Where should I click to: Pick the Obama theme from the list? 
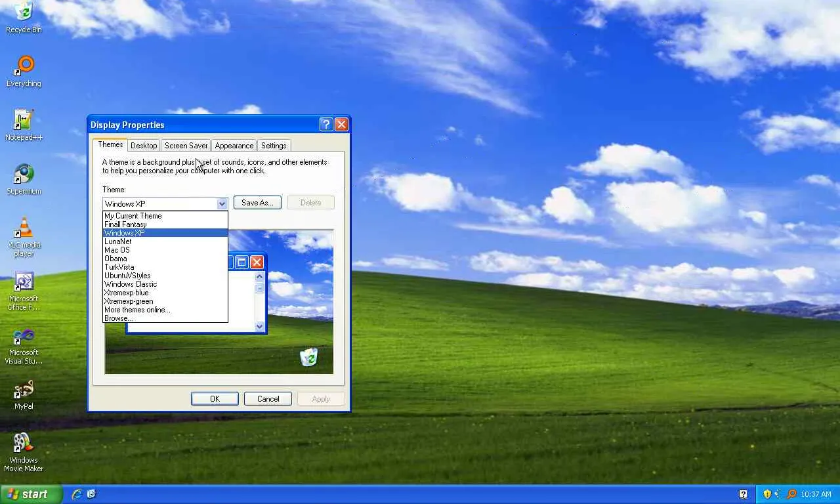point(165,259)
